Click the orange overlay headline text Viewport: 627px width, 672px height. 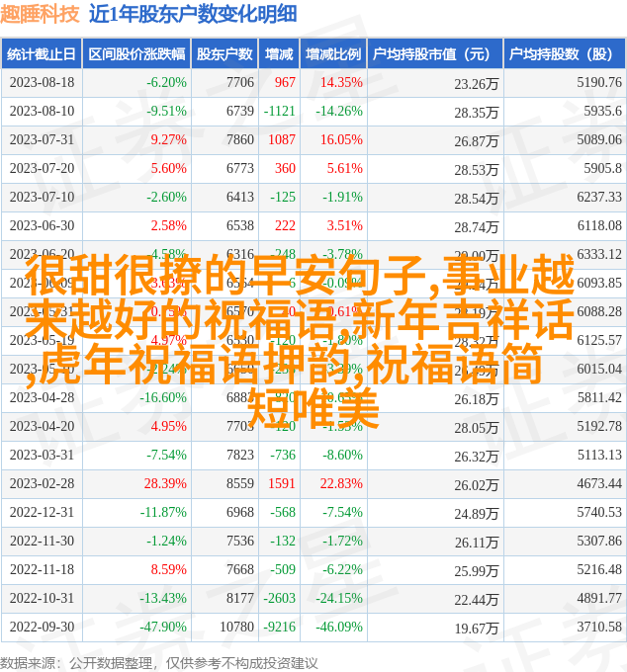pos(301,342)
